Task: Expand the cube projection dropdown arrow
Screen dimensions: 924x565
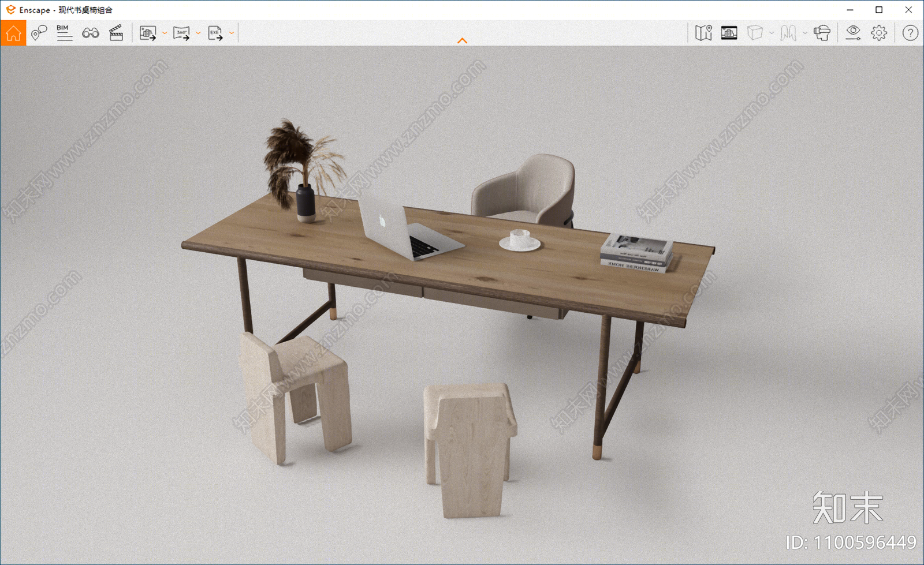Action: click(772, 33)
